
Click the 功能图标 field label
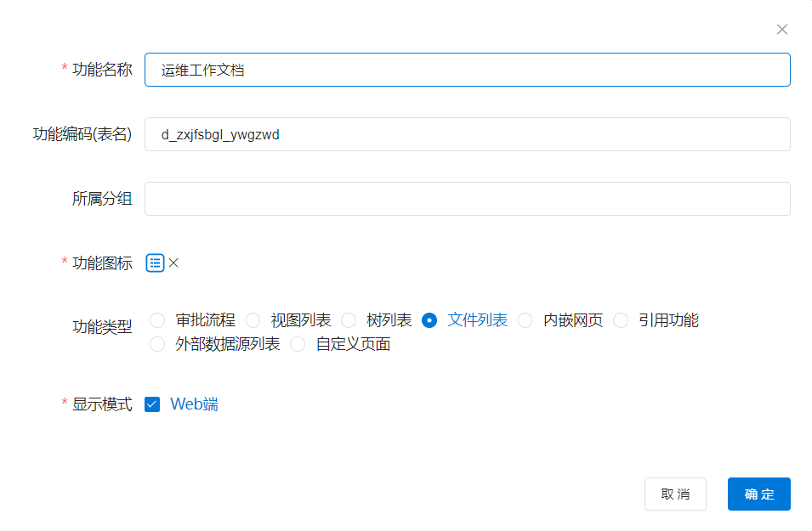tap(102, 263)
